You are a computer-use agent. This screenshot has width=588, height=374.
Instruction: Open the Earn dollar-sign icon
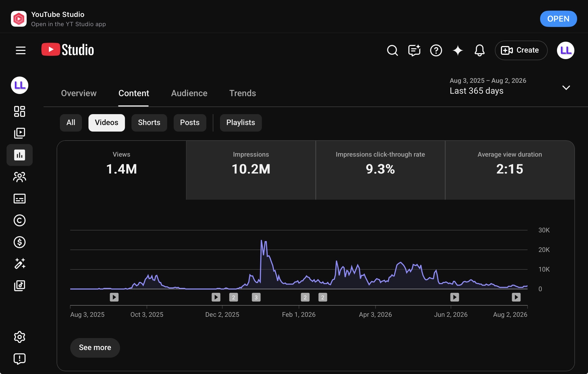click(20, 242)
